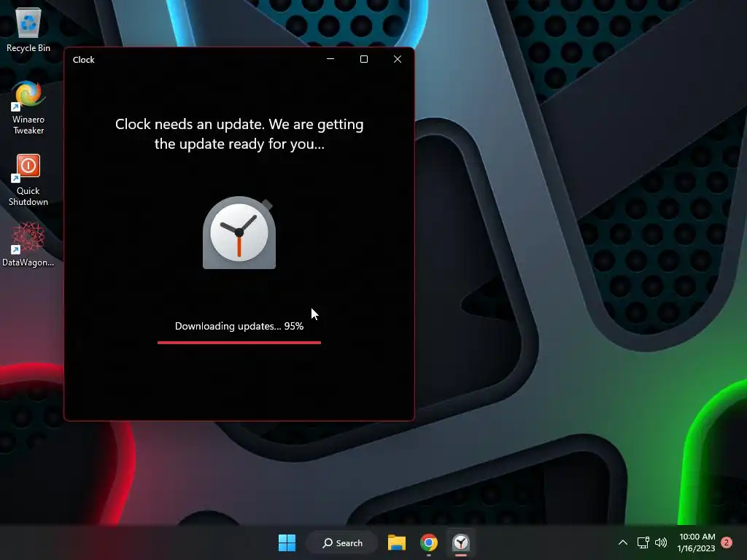Open the Recycle Bin desktop icon
The height and width of the screenshot is (560, 747).
click(28, 29)
